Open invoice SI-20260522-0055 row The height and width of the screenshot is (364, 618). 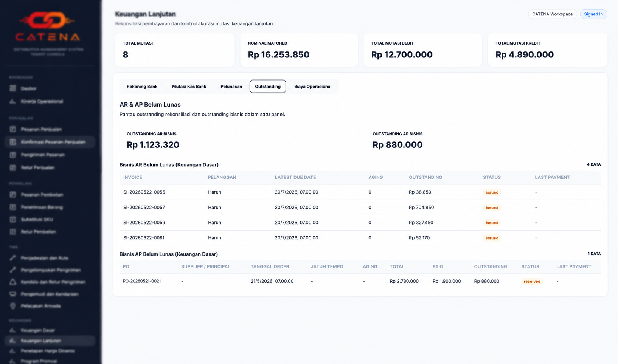[360, 192]
